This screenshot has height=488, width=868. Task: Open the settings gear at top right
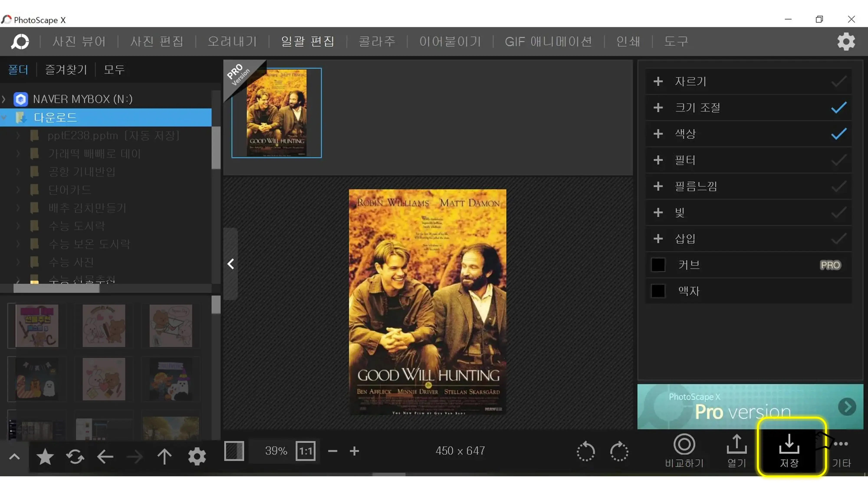(846, 42)
